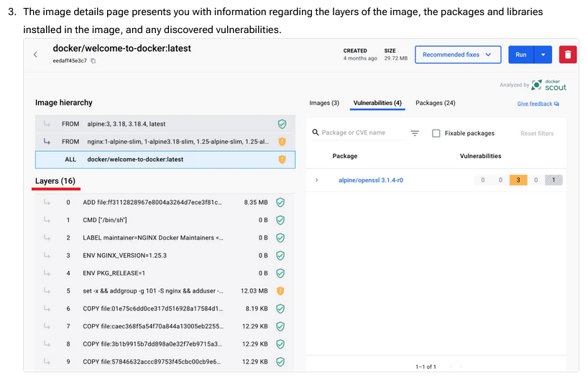Select layer 0 ADD file:ff3112828967e row
This screenshot has width=588, height=391.
pos(165,203)
